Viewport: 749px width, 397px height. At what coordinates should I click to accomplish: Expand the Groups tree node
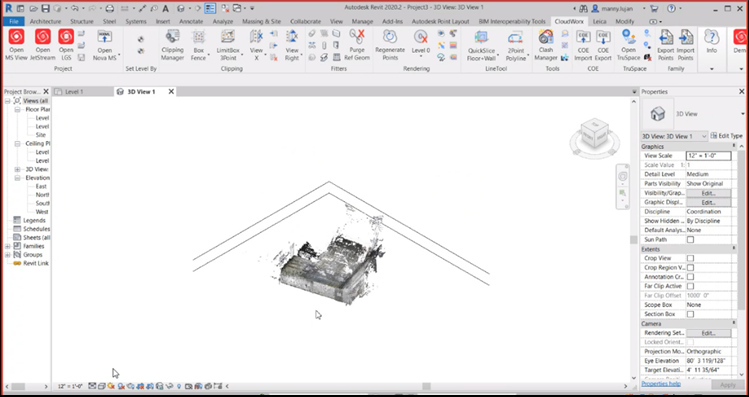pos(8,255)
